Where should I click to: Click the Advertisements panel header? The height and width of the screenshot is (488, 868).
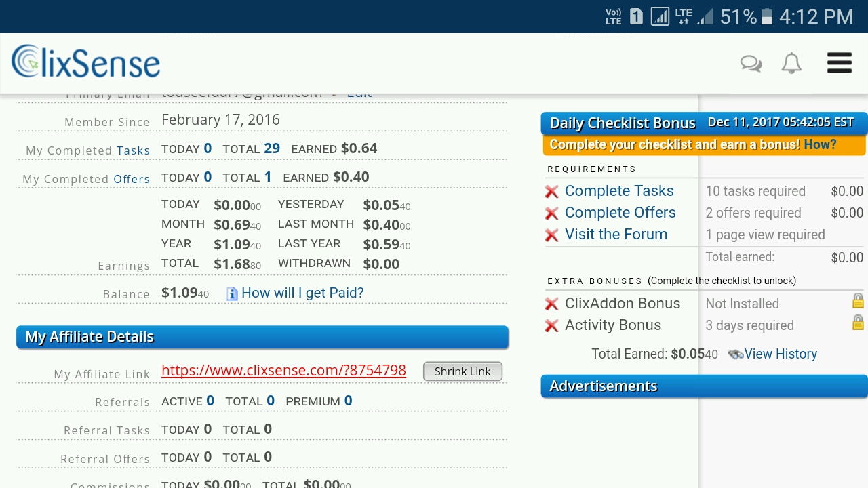pos(704,386)
